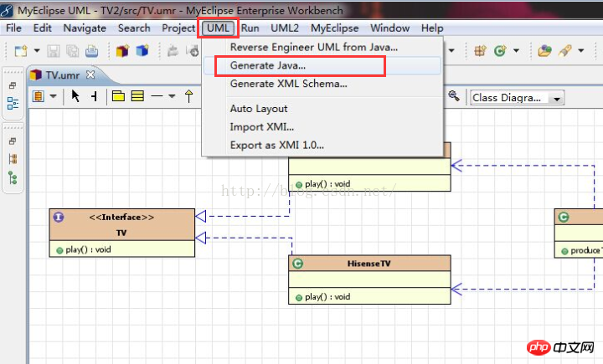Select play() : void in HisenseTV class
Screen dimensions: 603x364
point(327,297)
